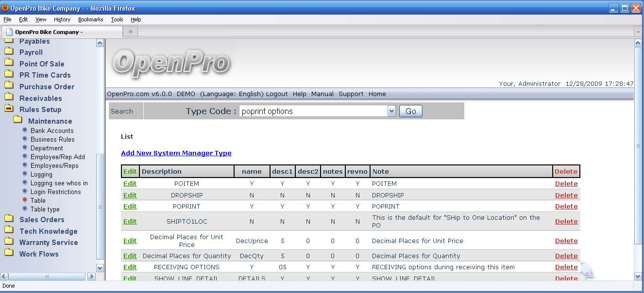Open the Bookmarks menu

(x=90, y=19)
